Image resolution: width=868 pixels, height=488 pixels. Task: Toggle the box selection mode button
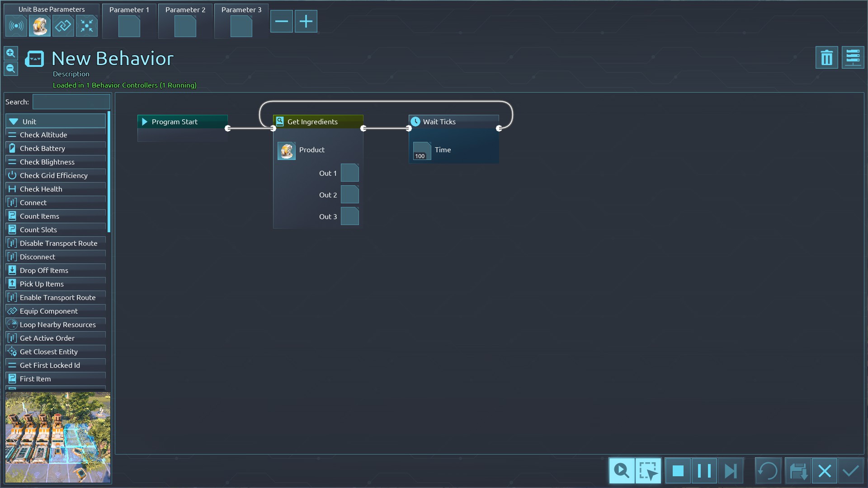click(648, 471)
